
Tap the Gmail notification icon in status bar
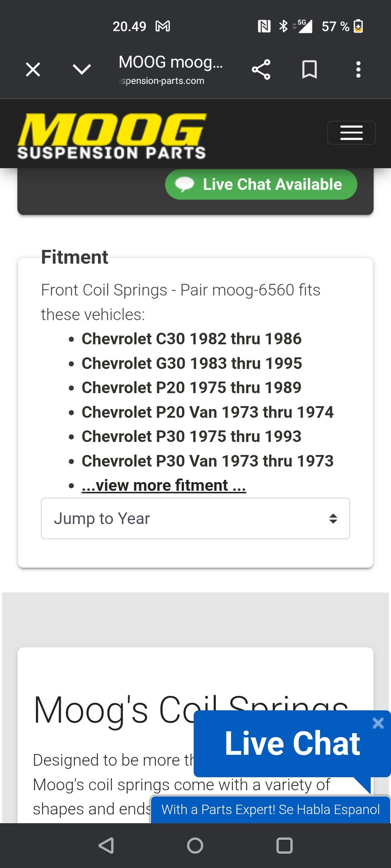click(x=163, y=26)
